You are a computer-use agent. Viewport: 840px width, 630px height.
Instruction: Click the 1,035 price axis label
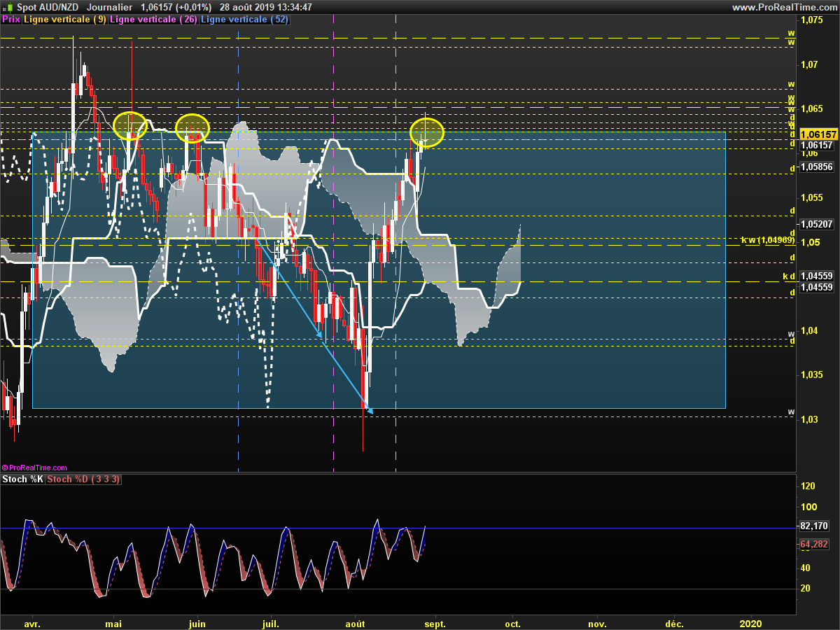pos(811,374)
